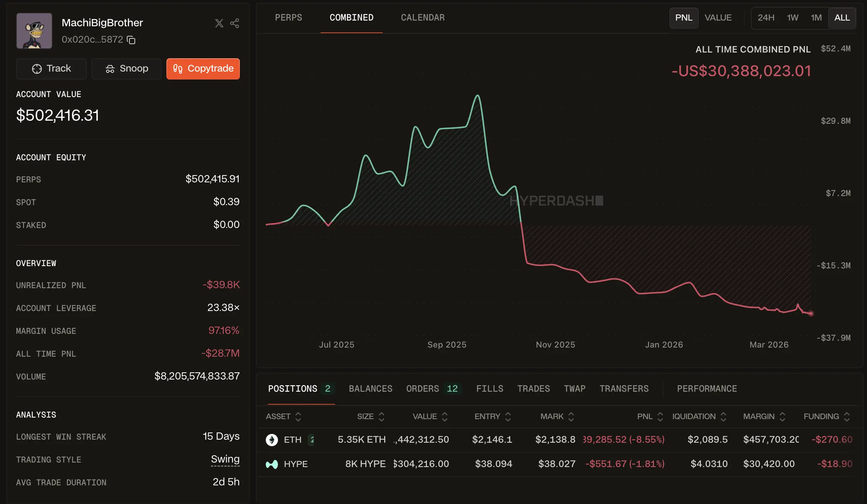This screenshot has height=504, width=867.
Task: Switch to the CALENDAR tab
Action: pyautogui.click(x=422, y=18)
